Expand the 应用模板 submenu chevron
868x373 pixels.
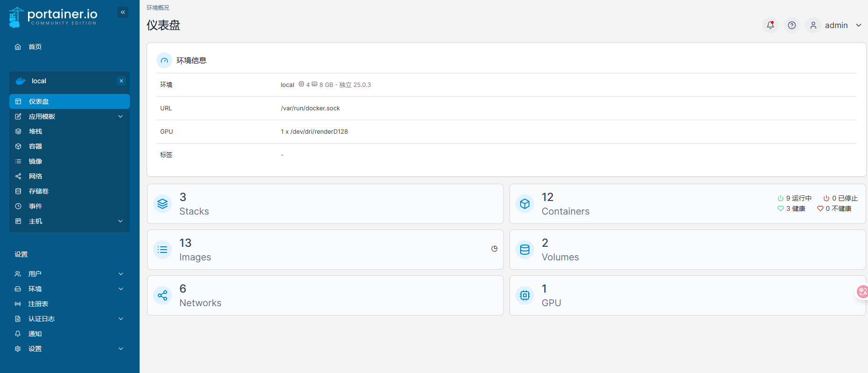120,116
